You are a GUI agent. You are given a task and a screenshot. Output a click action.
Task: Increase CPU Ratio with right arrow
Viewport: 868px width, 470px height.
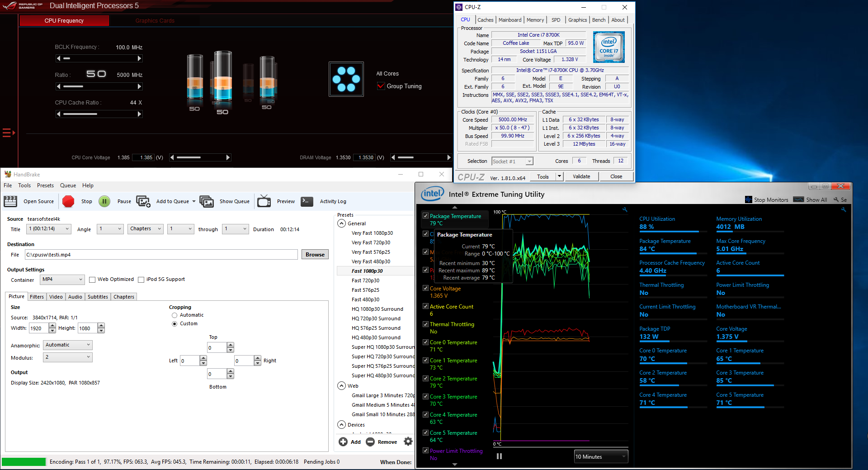[139, 86]
